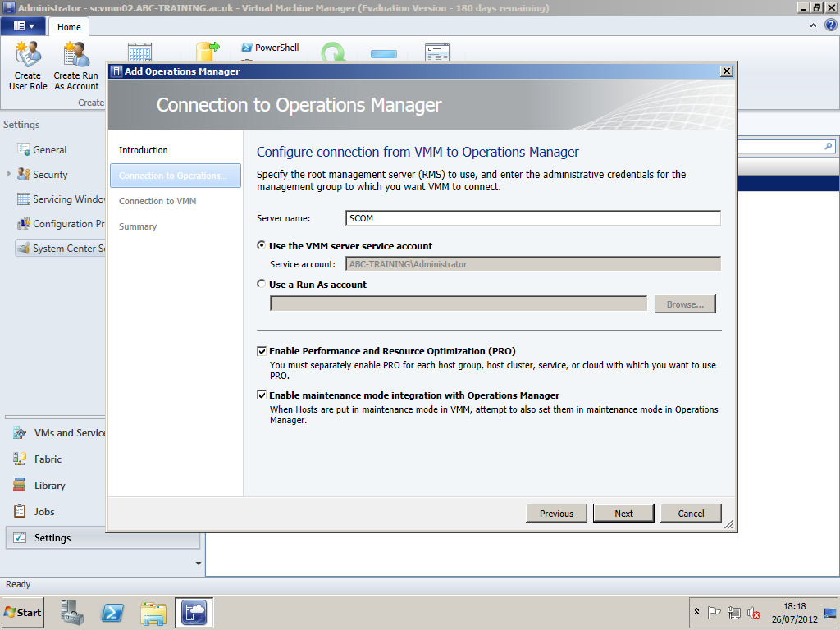Choose Use the VMM server service account
Viewport: 840px width, 630px height.
pos(261,245)
